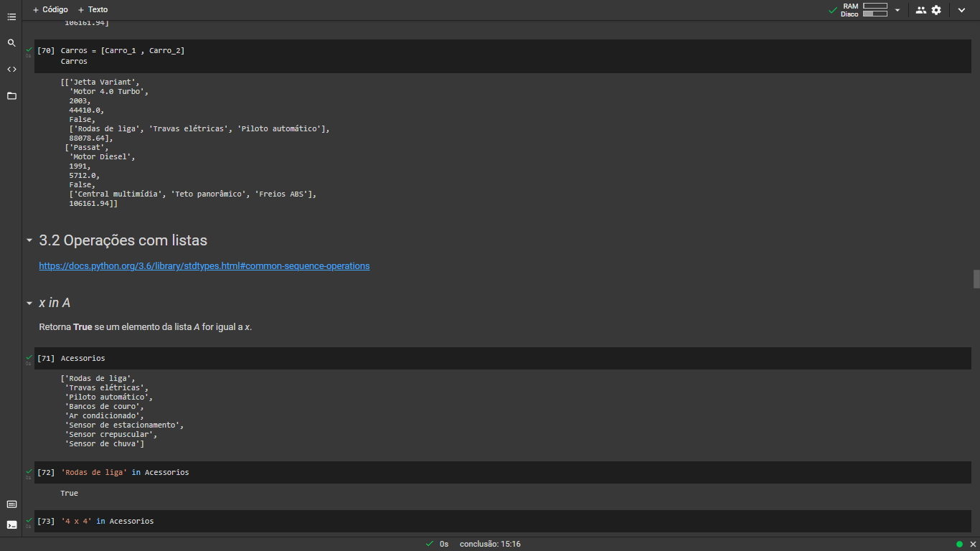Click into cell 73 code line
Screen dimensions: 980x551
[107, 521]
